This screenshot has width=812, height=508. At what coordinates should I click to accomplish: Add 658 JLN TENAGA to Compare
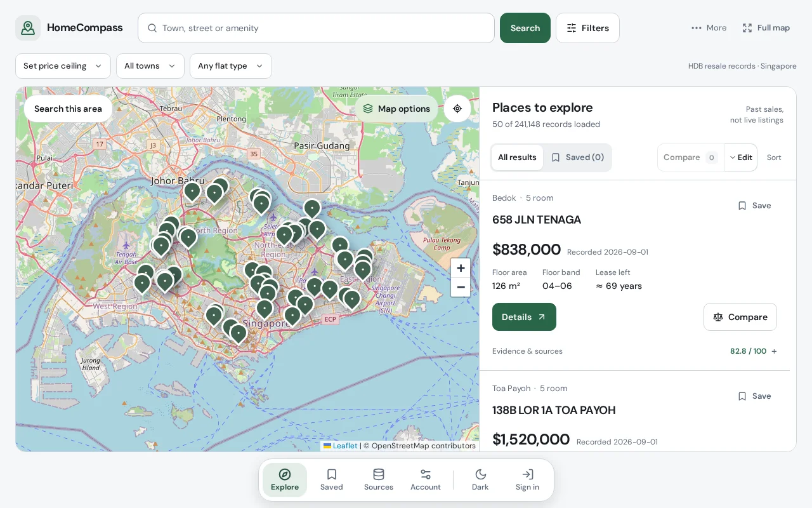pos(740,317)
